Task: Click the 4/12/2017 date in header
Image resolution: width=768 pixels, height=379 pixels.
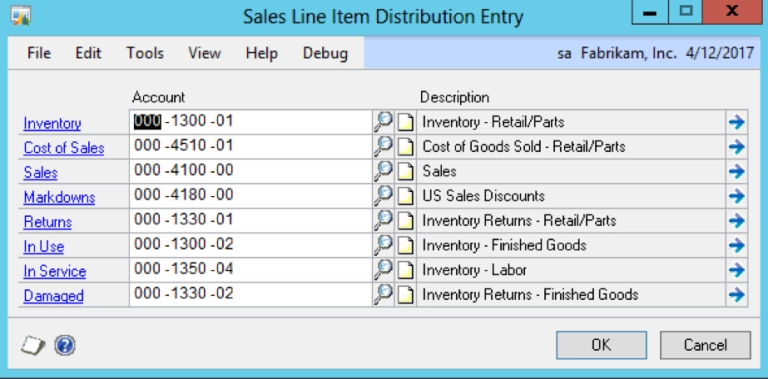Action: (720, 53)
